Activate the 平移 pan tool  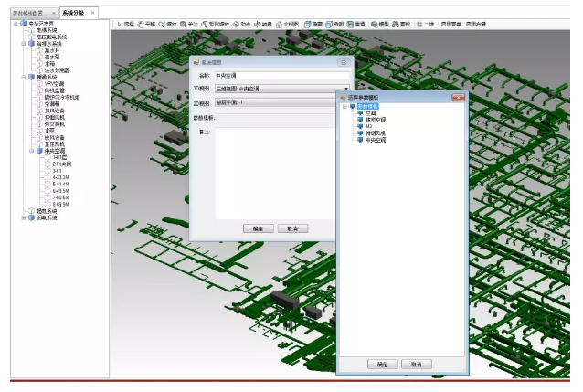click(x=146, y=24)
